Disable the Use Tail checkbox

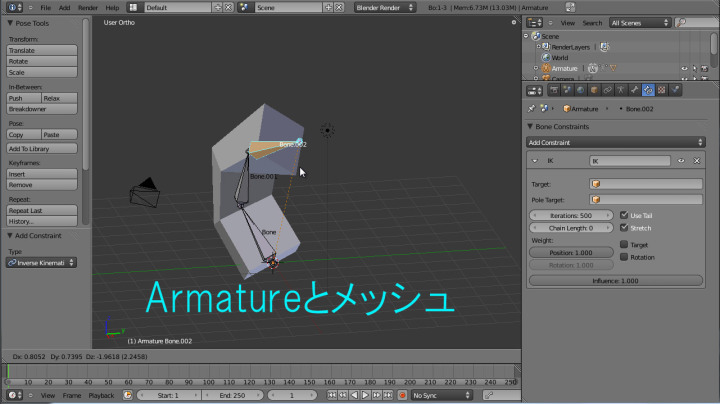click(624, 215)
